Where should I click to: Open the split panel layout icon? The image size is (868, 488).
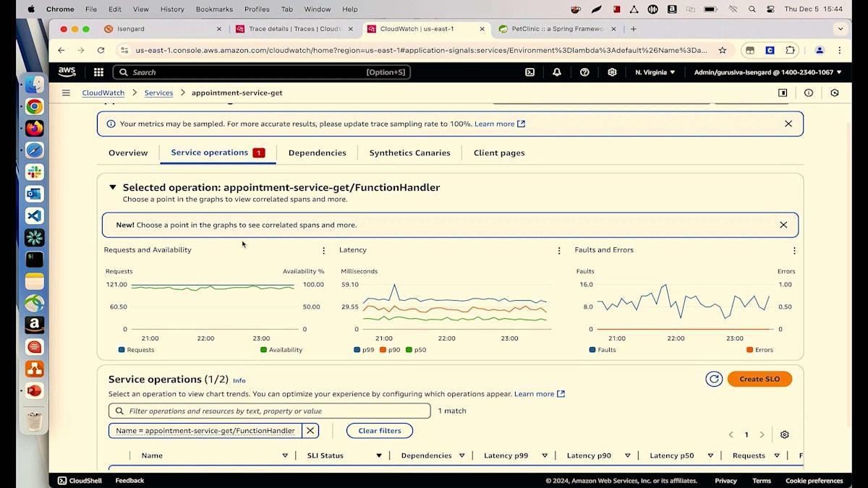coord(783,93)
